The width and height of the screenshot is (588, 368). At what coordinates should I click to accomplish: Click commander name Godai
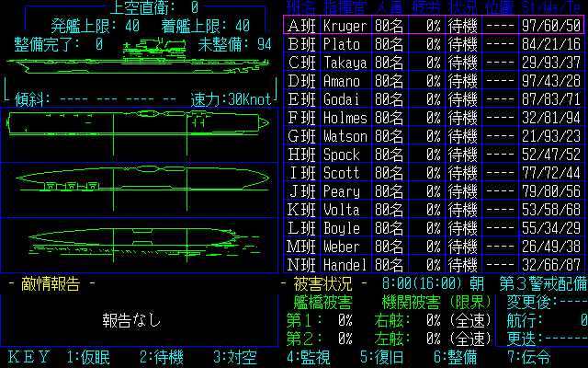[x=342, y=99]
